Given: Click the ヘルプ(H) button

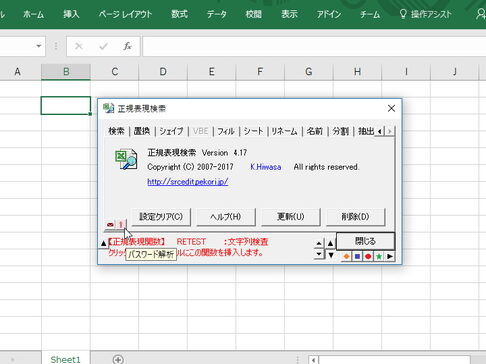Looking at the screenshot, I should pos(226,217).
